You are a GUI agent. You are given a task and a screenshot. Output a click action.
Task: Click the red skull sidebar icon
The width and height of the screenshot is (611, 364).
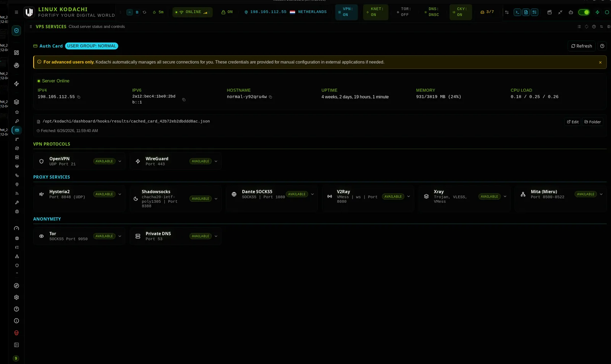pyautogui.click(x=16, y=333)
